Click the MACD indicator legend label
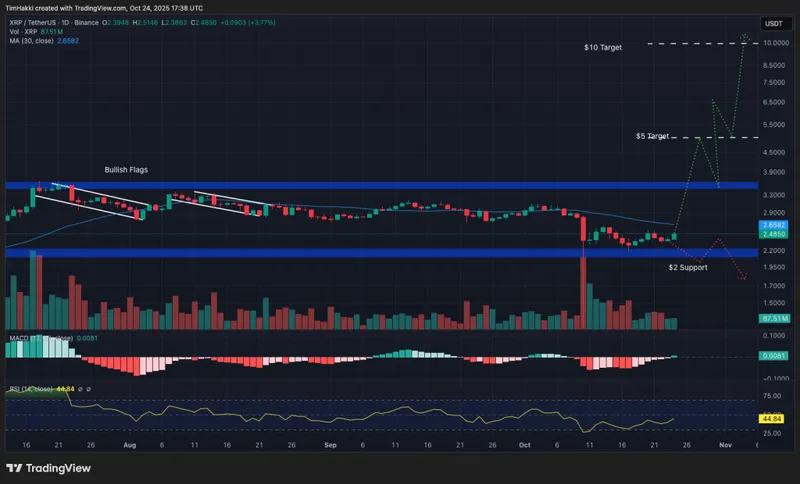Image resolution: width=800 pixels, height=484 pixels. tap(18, 338)
